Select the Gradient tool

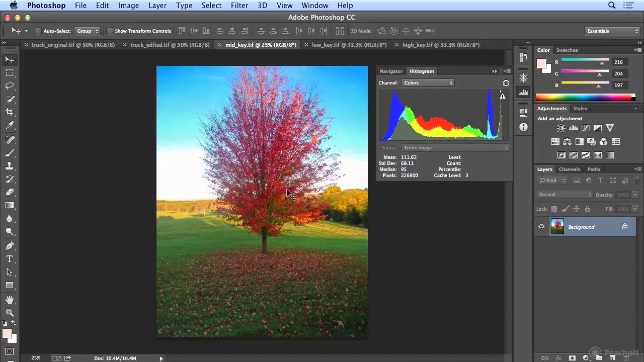point(10,205)
